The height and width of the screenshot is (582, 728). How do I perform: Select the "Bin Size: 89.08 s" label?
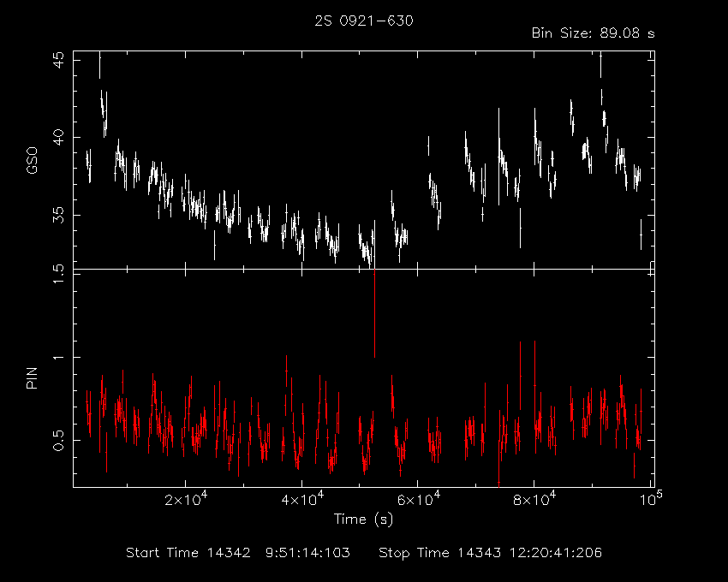pyautogui.click(x=593, y=33)
